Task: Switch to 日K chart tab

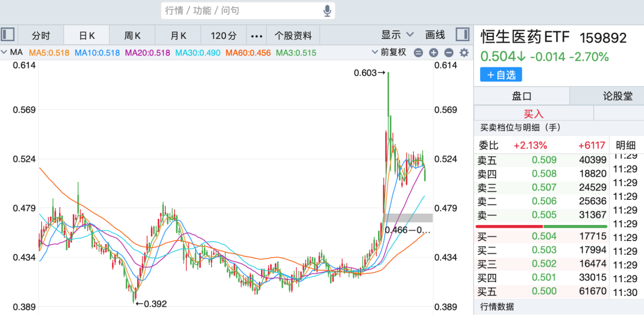Action: point(86,36)
